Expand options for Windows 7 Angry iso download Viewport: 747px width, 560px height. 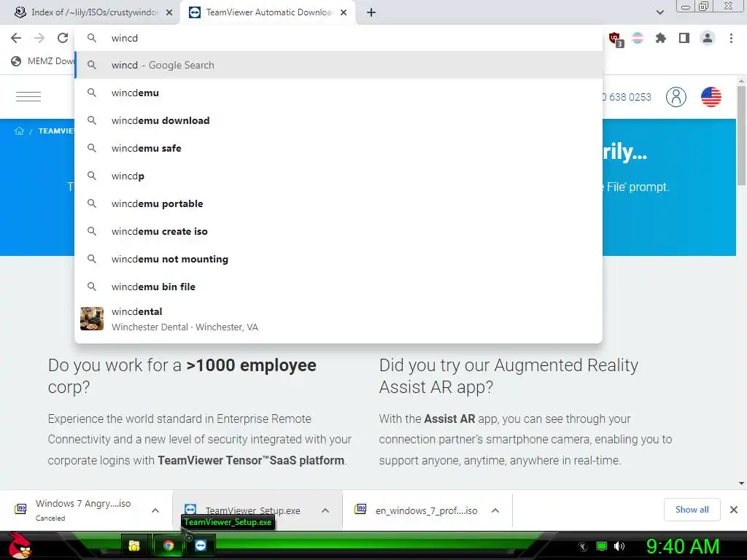155,510
